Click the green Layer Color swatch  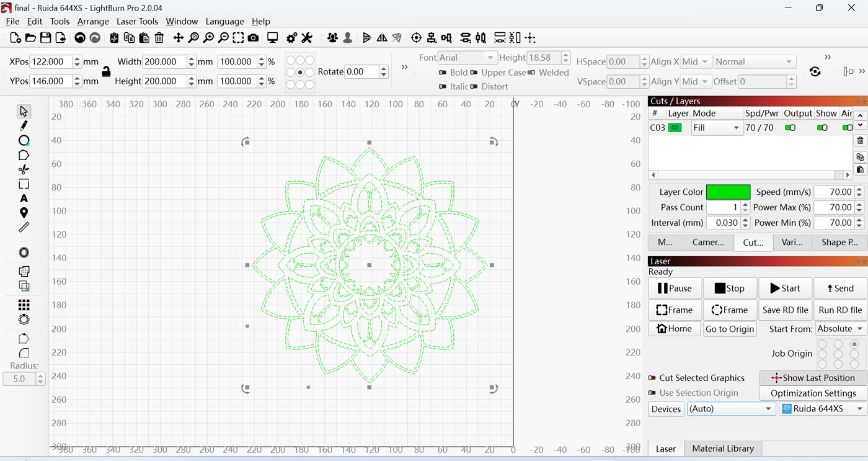(728, 192)
